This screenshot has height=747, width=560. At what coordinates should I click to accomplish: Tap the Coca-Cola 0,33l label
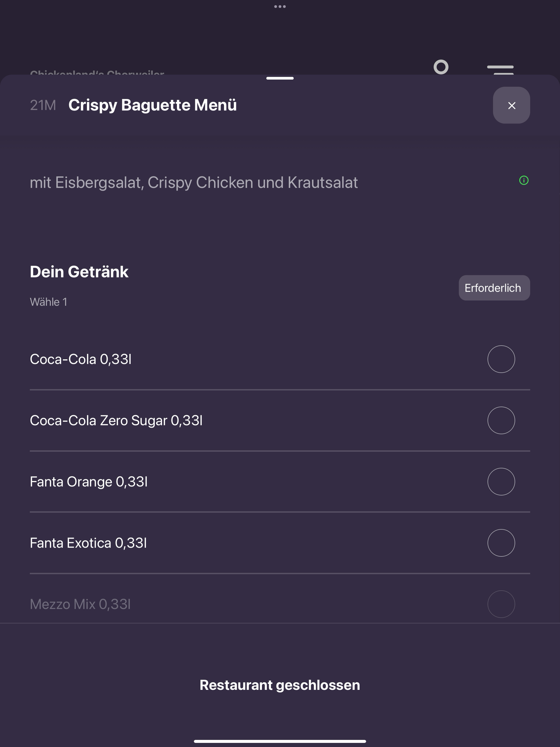pyautogui.click(x=80, y=359)
